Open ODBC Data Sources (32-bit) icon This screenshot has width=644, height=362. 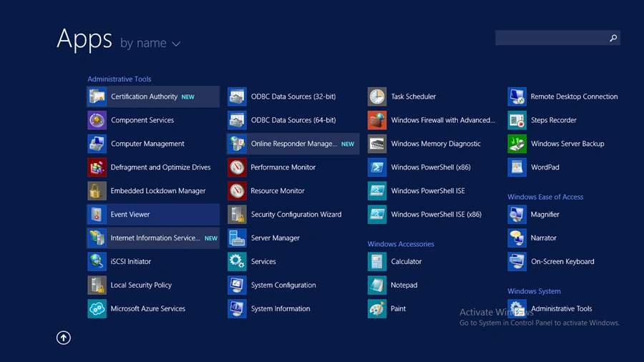click(237, 97)
